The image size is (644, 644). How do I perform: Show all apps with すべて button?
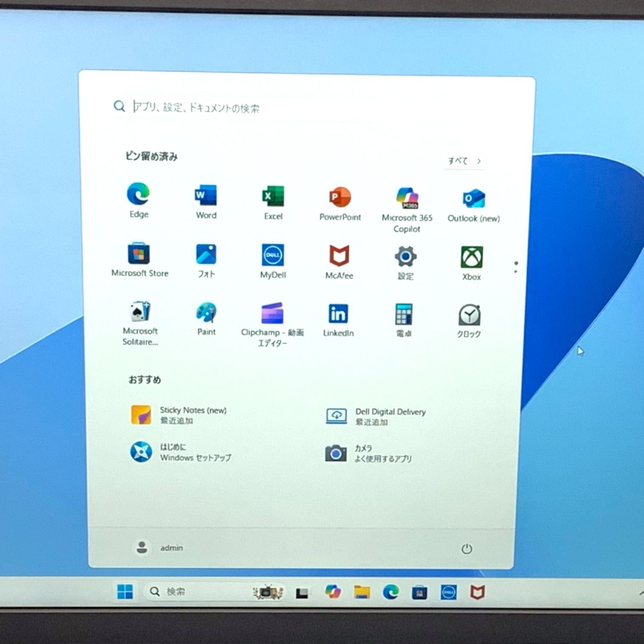(464, 161)
